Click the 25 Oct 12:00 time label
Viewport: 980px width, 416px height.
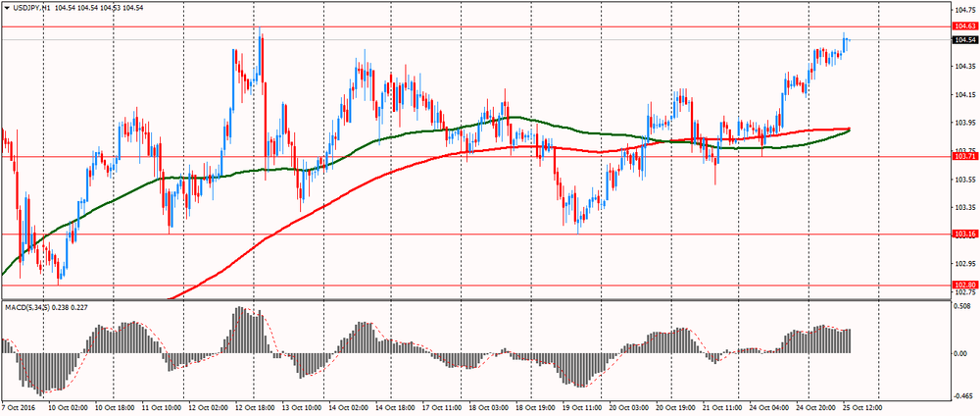(x=860, y=407)
